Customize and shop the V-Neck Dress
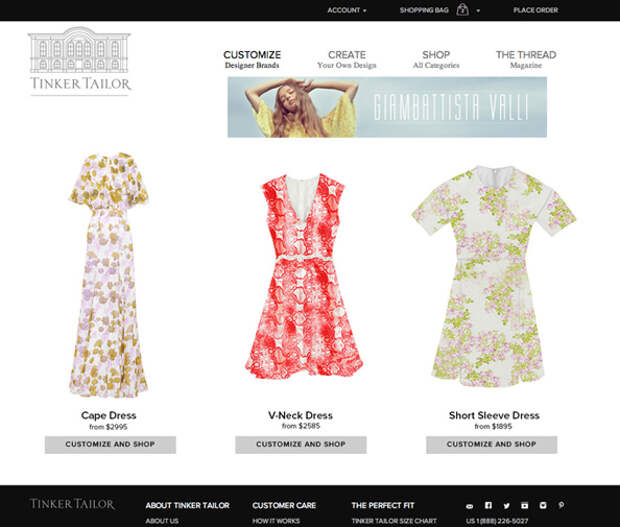 [301, 444]
